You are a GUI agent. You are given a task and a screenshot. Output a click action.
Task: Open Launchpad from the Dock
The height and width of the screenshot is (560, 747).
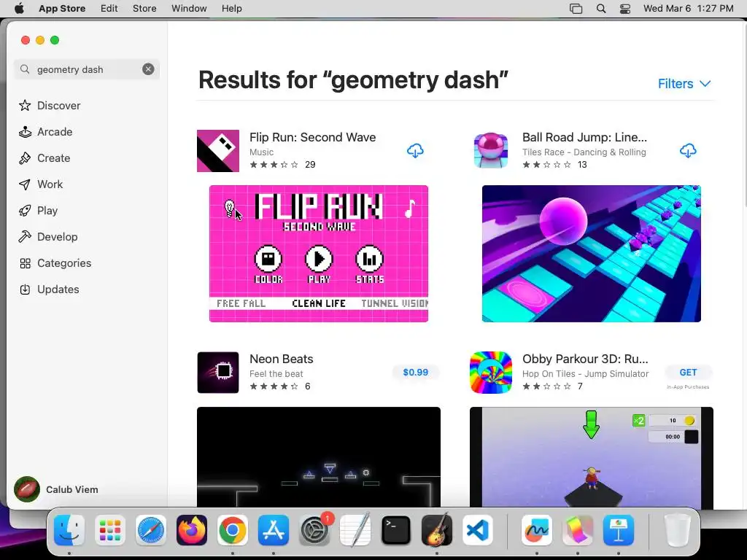[110, 529]
